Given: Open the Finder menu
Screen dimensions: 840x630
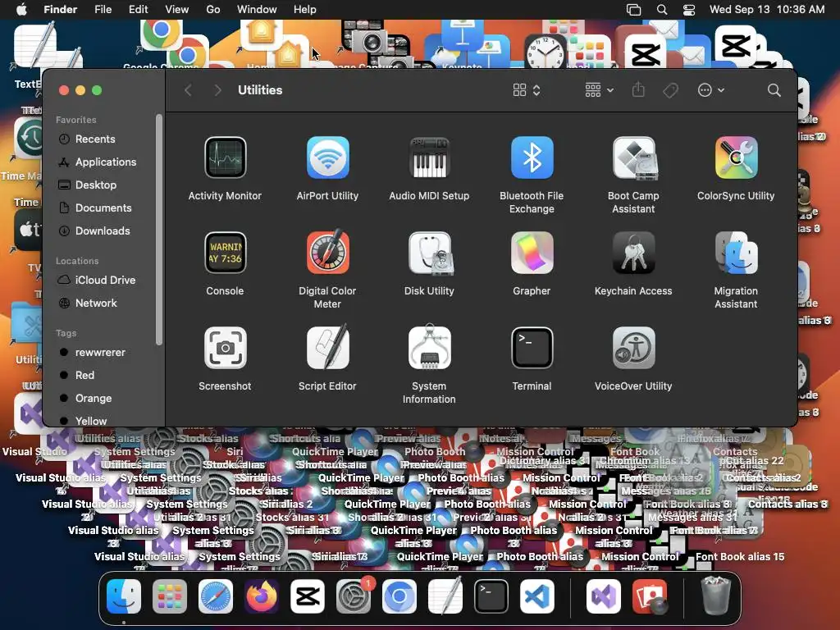Looking at the screenshot, I should 60,10.
